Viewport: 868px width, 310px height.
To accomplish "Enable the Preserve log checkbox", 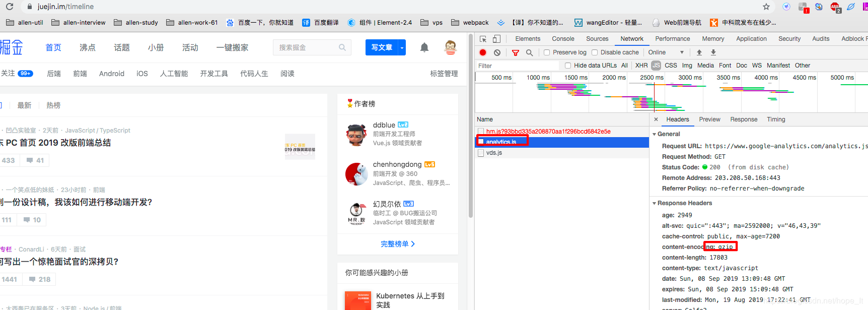I will pyautogui.click(x=547, y=52).
